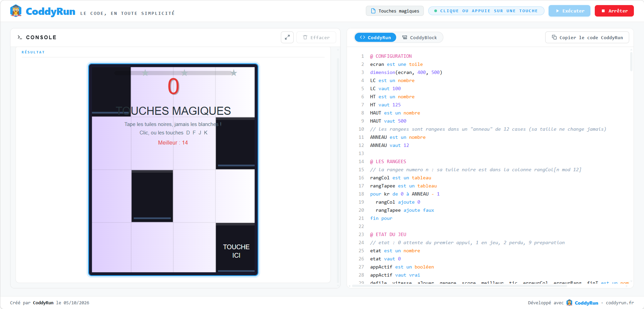The height and width of the screenshot is (309, 644).
Task: Tap the black tile in the second column
Action: [x=152, y=196]
